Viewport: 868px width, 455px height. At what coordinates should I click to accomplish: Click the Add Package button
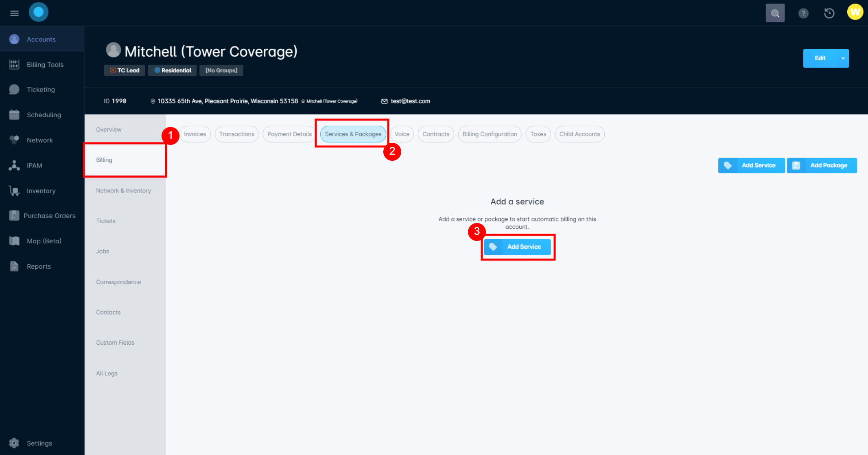click(822, 165)
